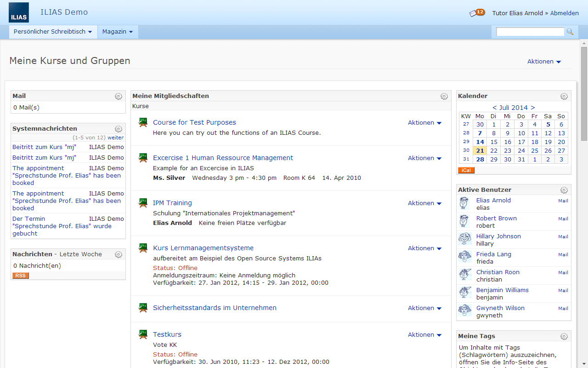This screenshot has width=588, height=368.
Task: Click Benjamin Williams' avatar picture
Action: tap(464, 293)
